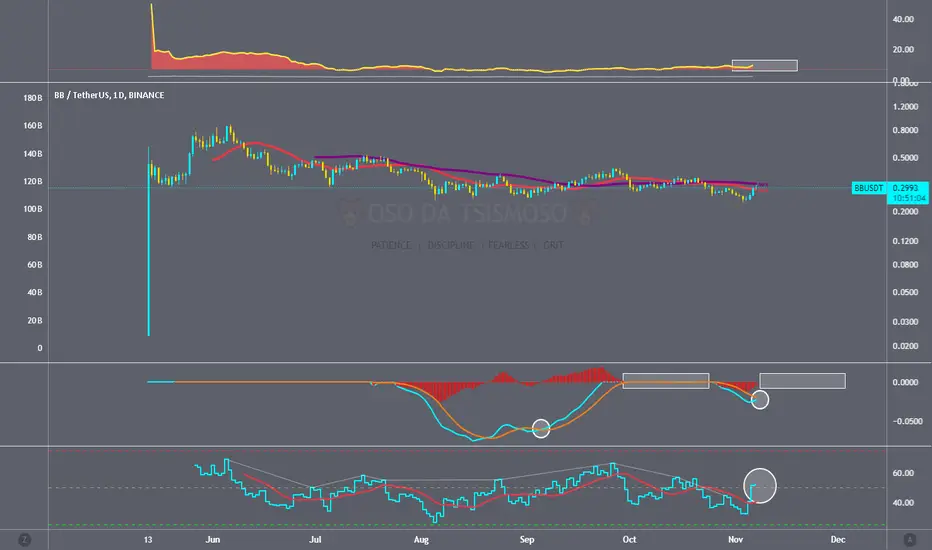The image size is (932, 550).
Task: Click the 40B volume scale label
Action: 34,292
